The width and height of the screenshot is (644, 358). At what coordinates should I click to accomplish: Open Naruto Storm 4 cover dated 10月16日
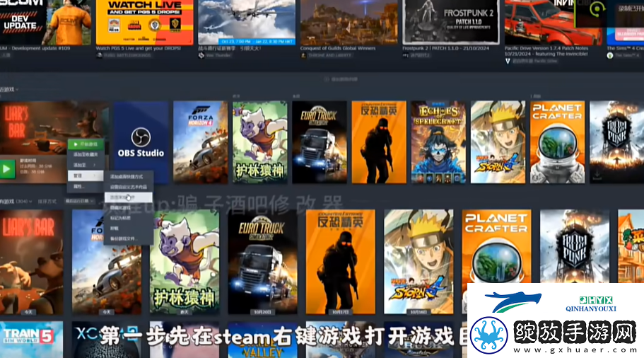(x=418, y=262)
